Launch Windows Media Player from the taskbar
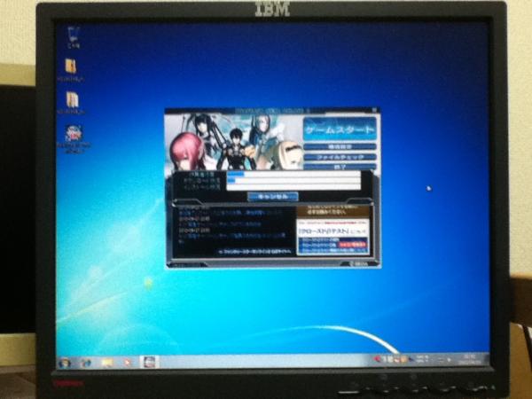The width and height of the screenshot is (532, 399). [x=128, y=363]
